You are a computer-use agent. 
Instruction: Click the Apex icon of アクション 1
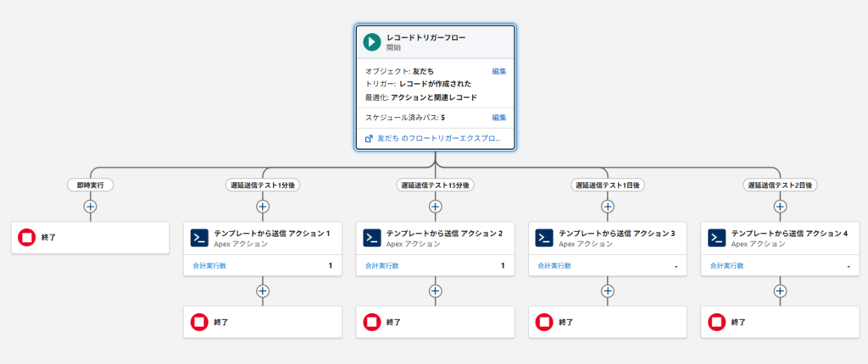tap(199, 238)
